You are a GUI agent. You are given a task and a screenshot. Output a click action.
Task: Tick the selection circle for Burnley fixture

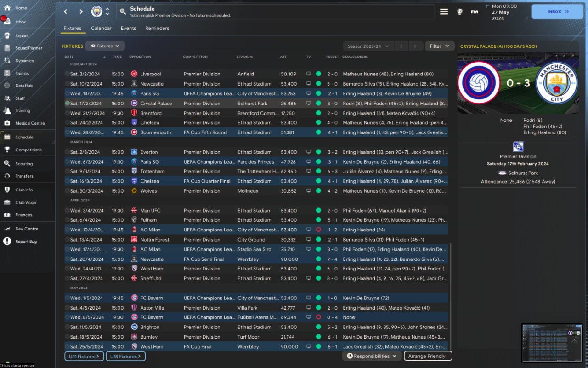pos(67,337)
